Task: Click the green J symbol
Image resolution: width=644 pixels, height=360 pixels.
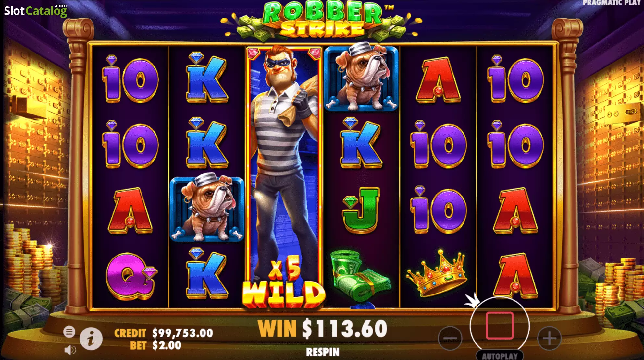Action: click(361, 210)
